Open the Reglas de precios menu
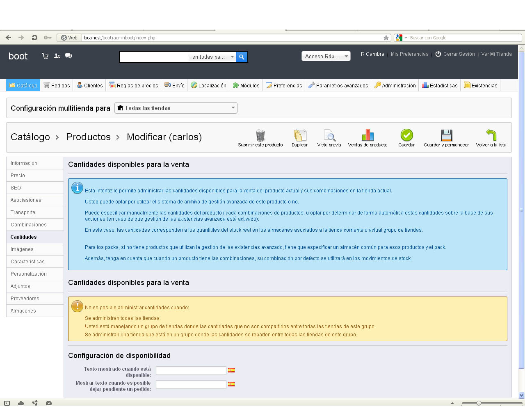Viewport: 525px width, 420px height. coord(134,85)
